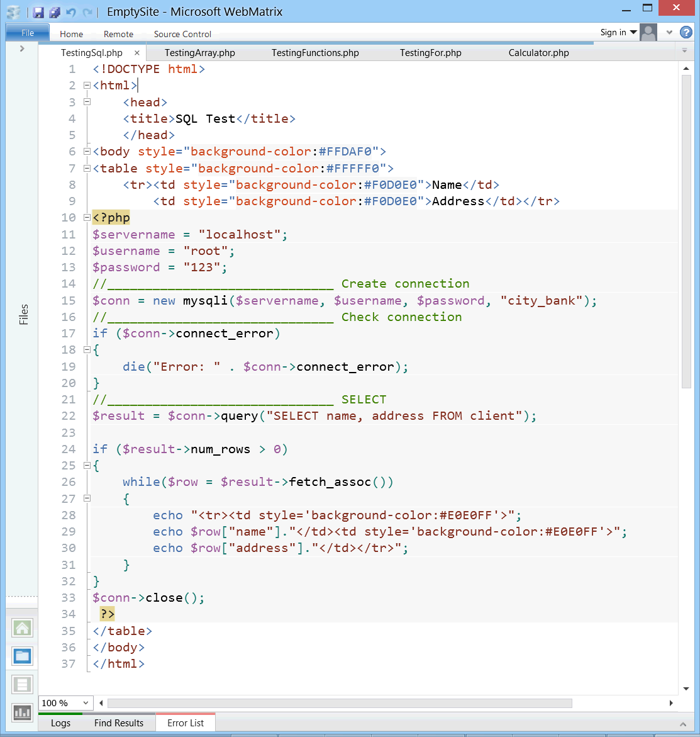Screen dimensions: 700x737
Task: Click the "localhost" string on line 11
Action: tap(240, 235)
